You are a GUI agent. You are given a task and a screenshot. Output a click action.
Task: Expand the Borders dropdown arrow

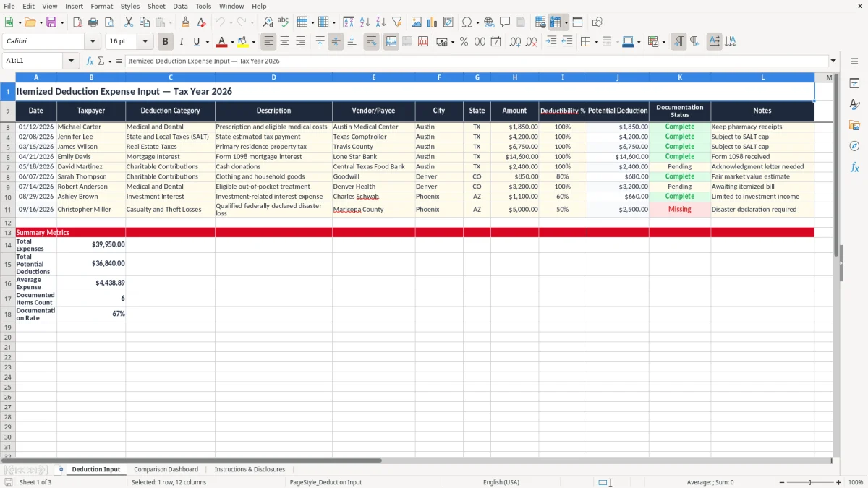[596, 42]
